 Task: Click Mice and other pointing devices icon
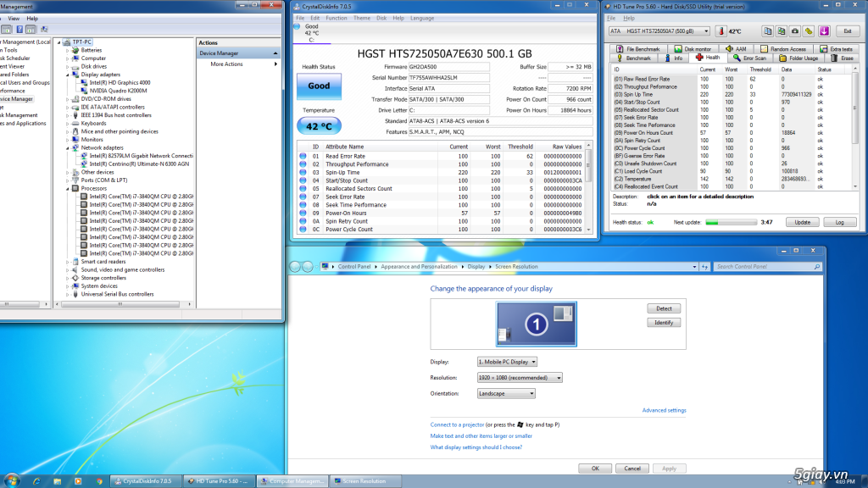point(75,131)
